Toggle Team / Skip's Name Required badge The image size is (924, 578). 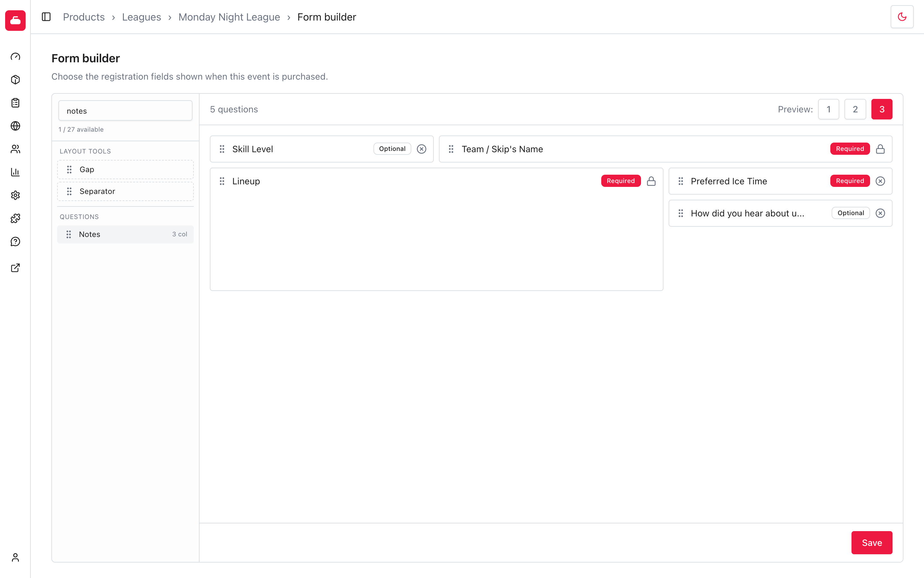click(x=850, y=149)
